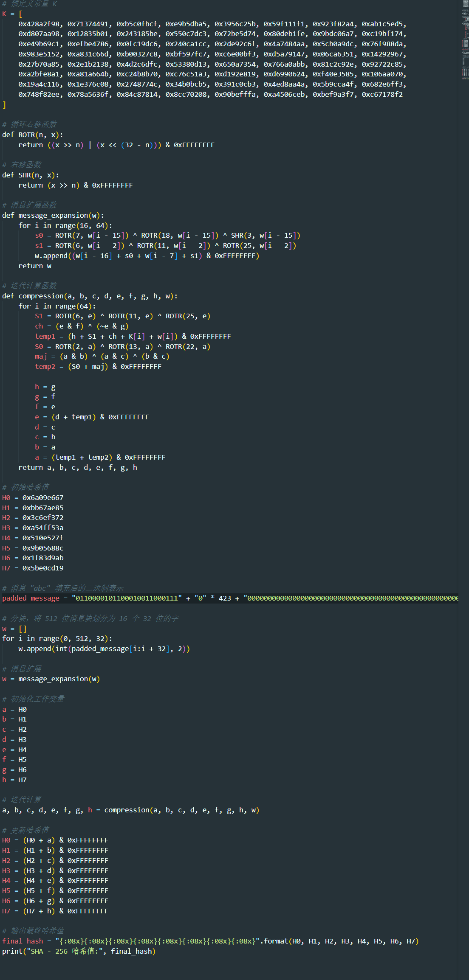Click the def SHR function name
Viewport: 469px width, 980px height.
click(x=24, y=175)
